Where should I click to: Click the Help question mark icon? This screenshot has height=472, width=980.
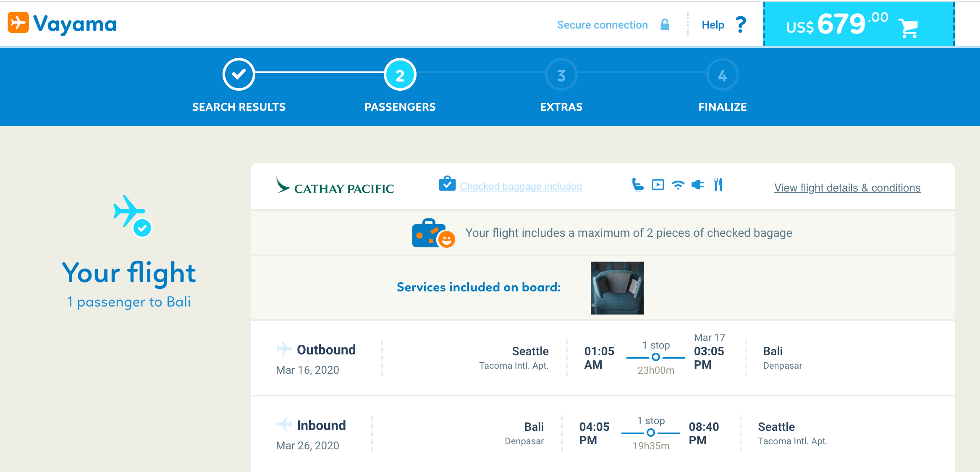(x=741, y=25)
